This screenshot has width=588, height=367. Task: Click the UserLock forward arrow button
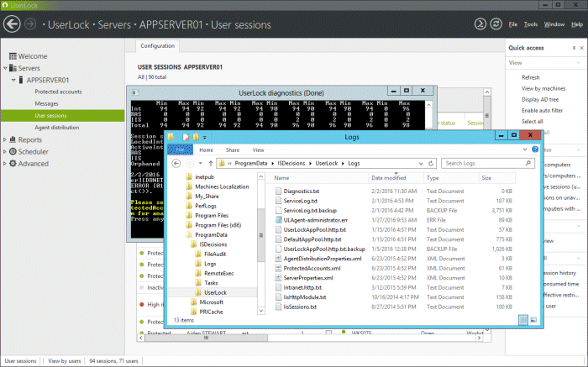pos(30,24)
